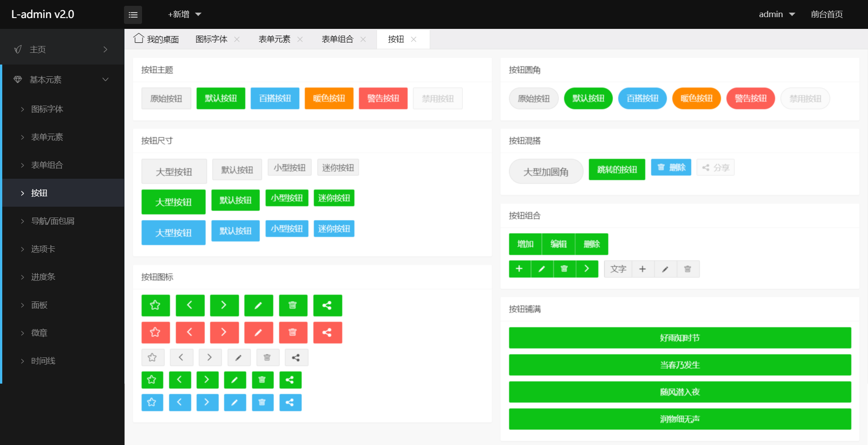Image resolution: width=868 pixels, height=445 pixels.
Task: Click the gray trash icon beside 文字
Action: (688, 269)
